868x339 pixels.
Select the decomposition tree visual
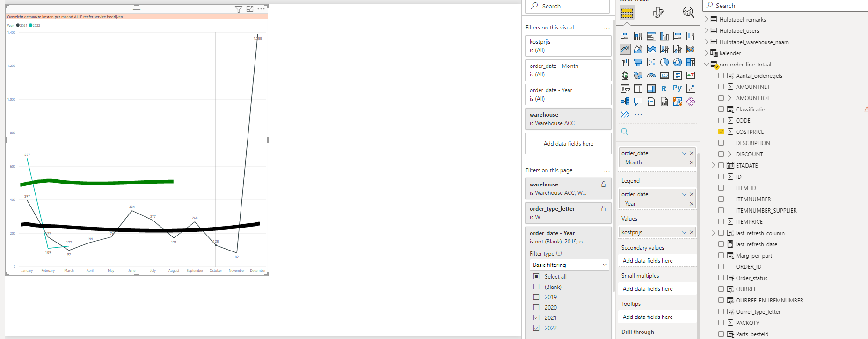625,102
